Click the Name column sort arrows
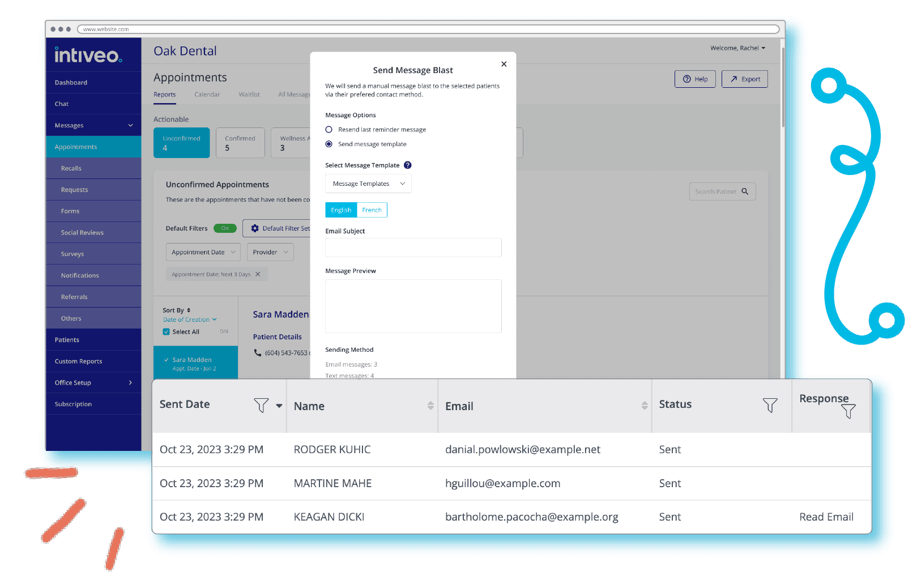The width and height of the screenshot is (917, 588). pos(430,406)
